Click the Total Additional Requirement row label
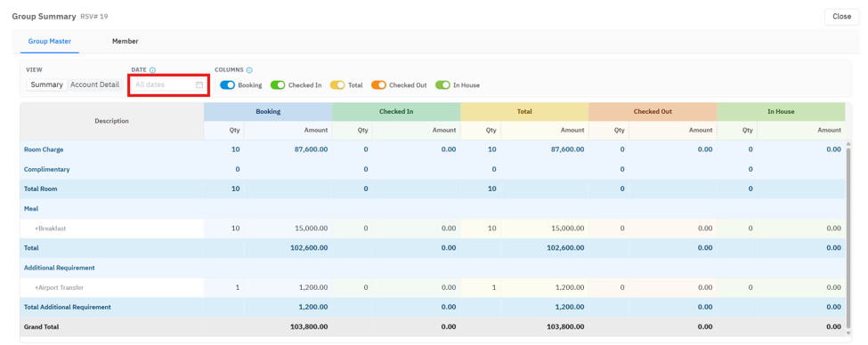The height and width of the screenshot is (345, 868). tap(68, 307)
